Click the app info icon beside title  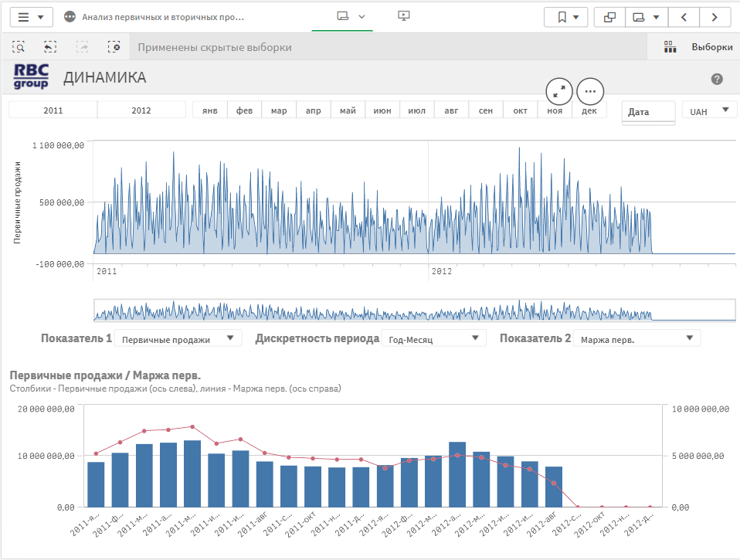point(70,16)
